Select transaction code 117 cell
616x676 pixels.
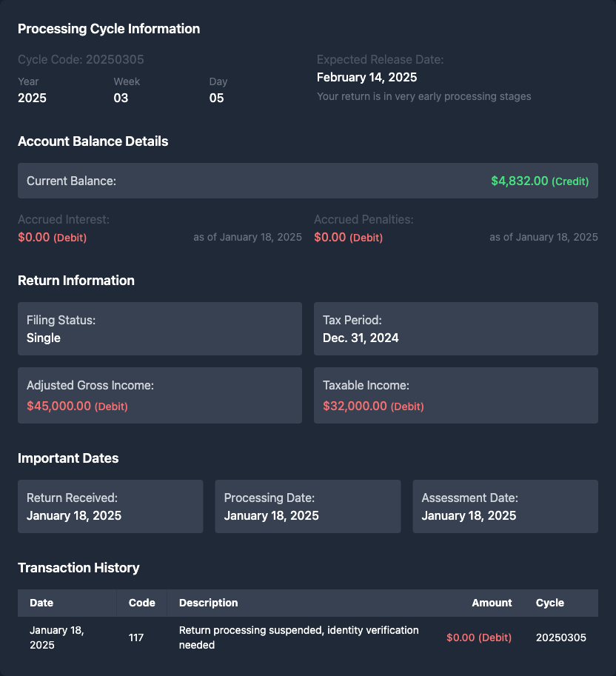point(136,637)
